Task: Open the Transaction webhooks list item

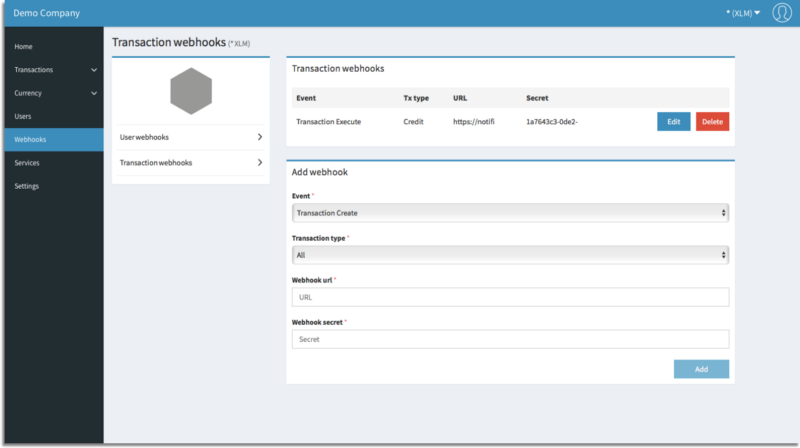Action: (x=191, y=162)
